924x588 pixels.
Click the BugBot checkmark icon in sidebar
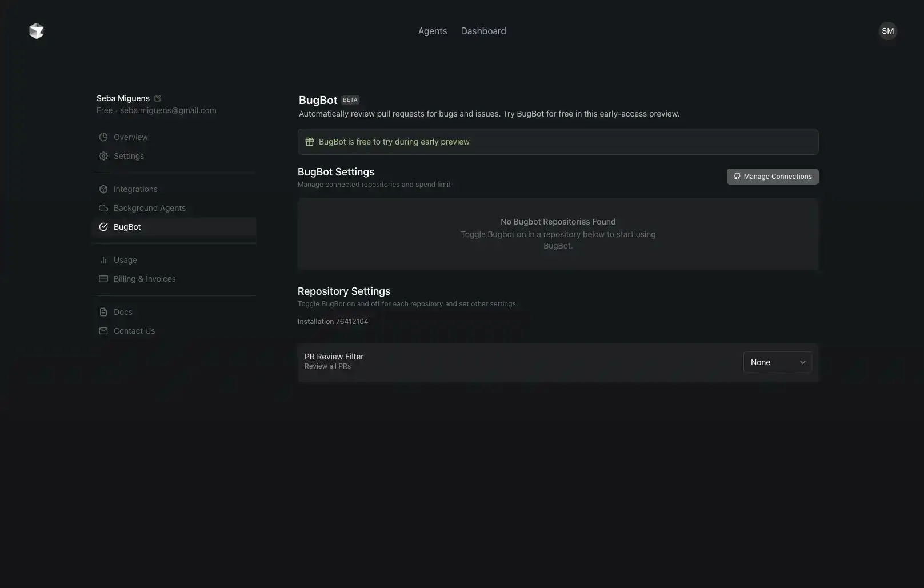coord(103,227)
